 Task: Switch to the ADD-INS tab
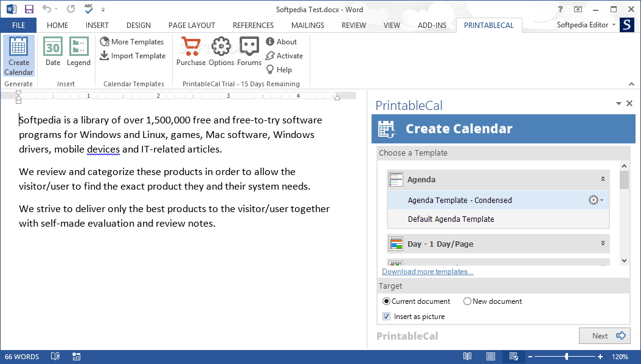[432, 26]
